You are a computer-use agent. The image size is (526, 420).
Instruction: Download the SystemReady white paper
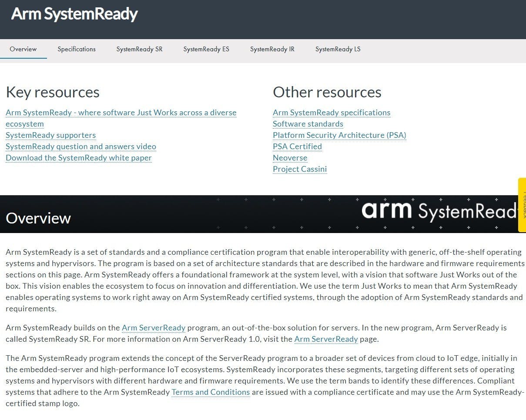[79, 158]
